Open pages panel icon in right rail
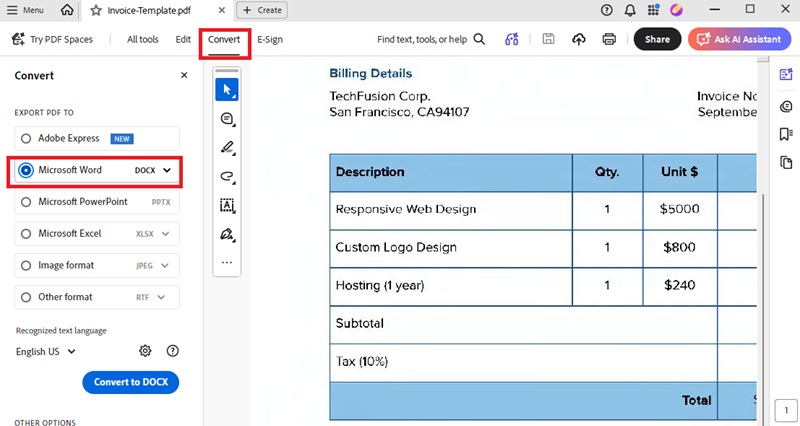The image size is (800, 426). pos(786,163)
